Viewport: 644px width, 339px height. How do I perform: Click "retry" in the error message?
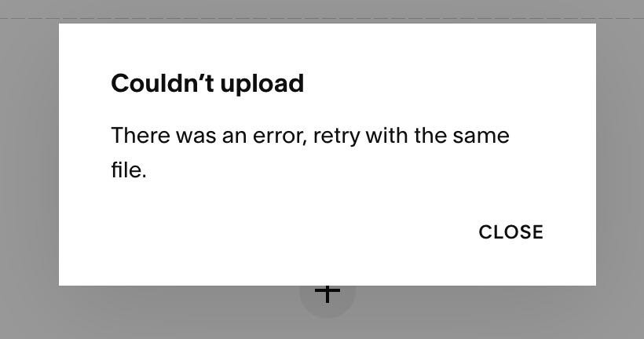point(336,137)
